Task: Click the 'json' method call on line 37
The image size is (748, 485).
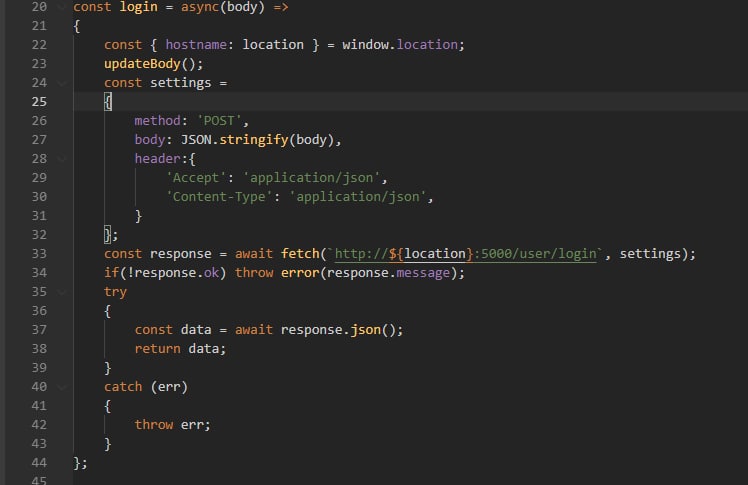Action: [x=365, y=330]
